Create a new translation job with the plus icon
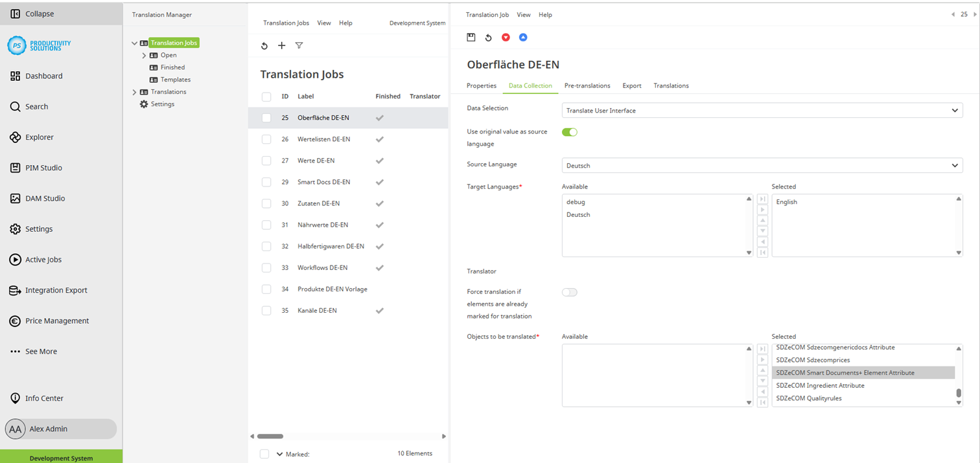The width and height of the screenshot is (980, 463). [x=281, y=45]
